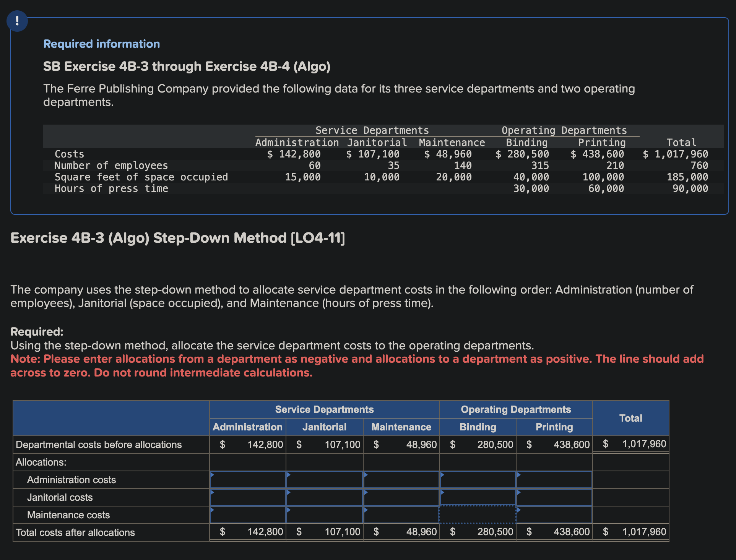Select Janitorial costs cell under Printing column

(554, 497)
